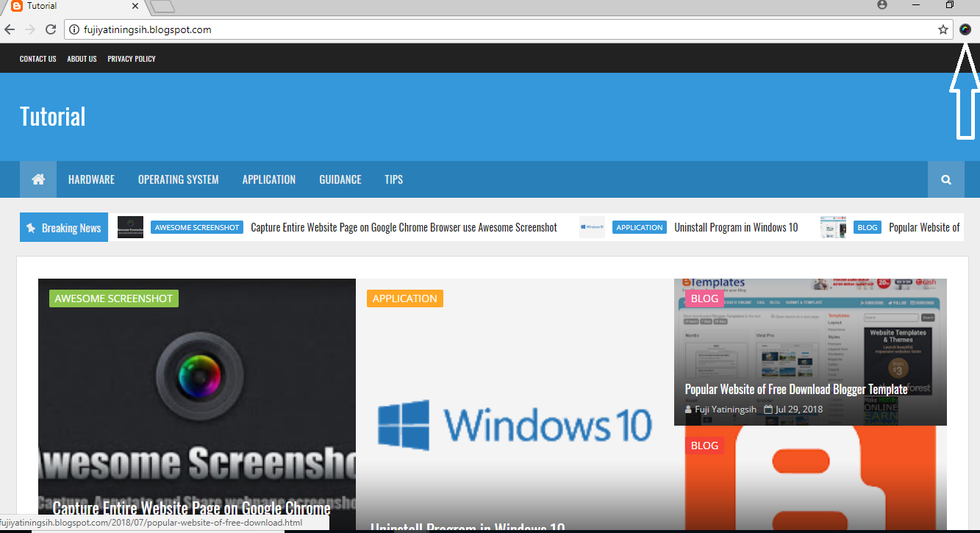The height and width of the screenshot is (533, 980).
Task: View site information icon in address bar
Action: point(74,30)
